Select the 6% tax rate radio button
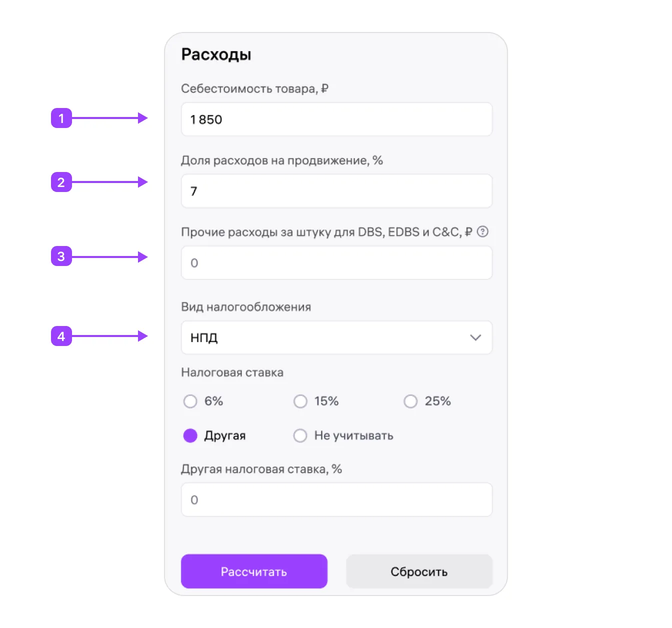 tap(190, 401)
